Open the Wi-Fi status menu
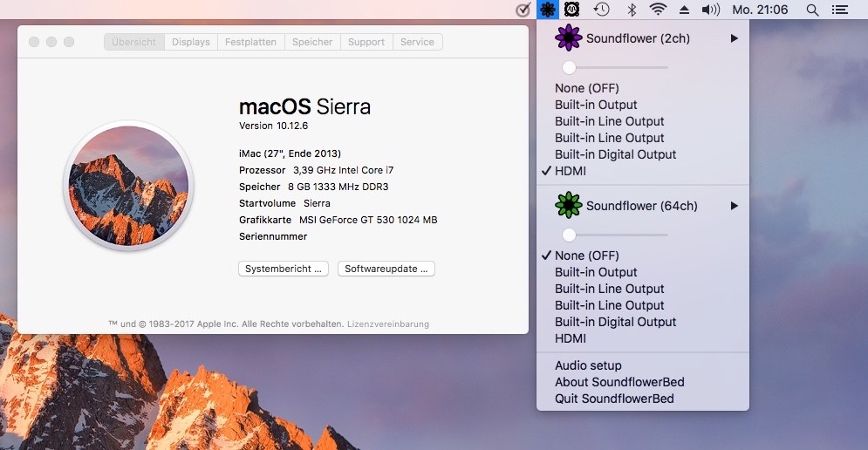 point(658,10)
